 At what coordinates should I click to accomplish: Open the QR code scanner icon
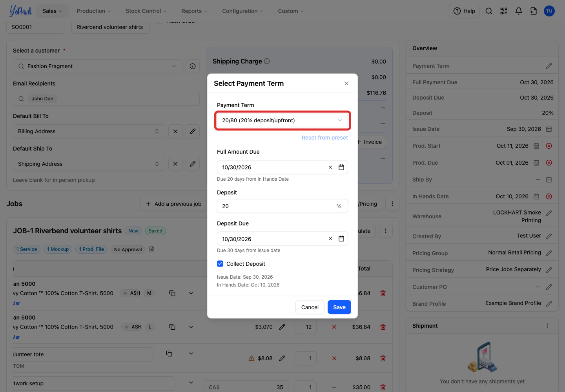504,11
